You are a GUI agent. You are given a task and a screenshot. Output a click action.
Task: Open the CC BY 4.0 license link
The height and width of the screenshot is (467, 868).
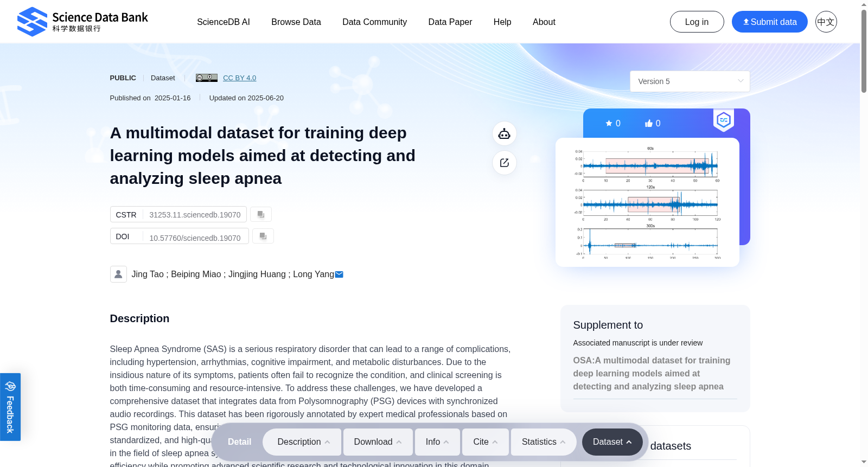click(239, 78)
